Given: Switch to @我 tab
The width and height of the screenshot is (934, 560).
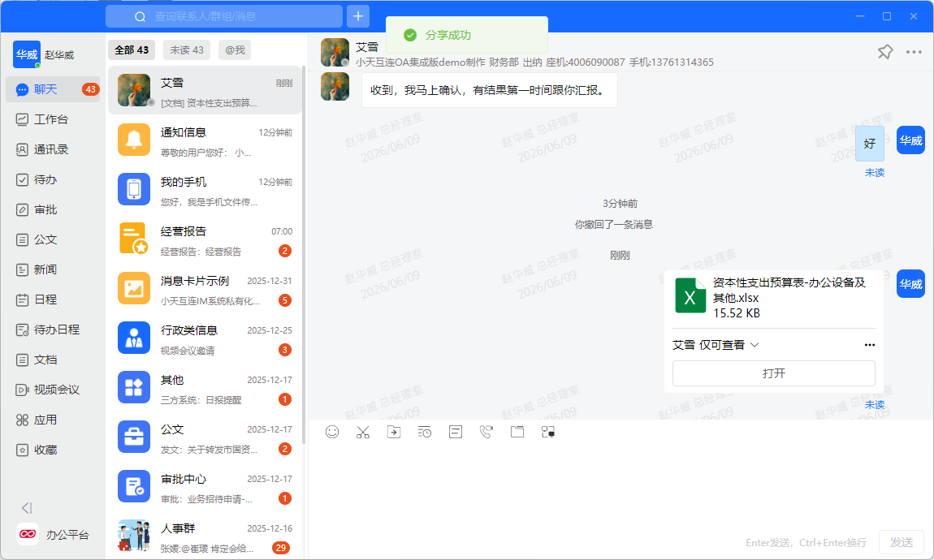Looking at the screenshot, I should [235, 50].
